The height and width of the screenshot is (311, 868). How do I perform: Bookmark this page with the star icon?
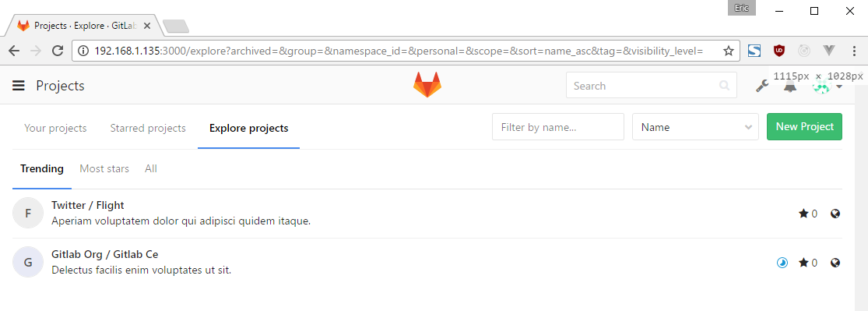point(729,51)
